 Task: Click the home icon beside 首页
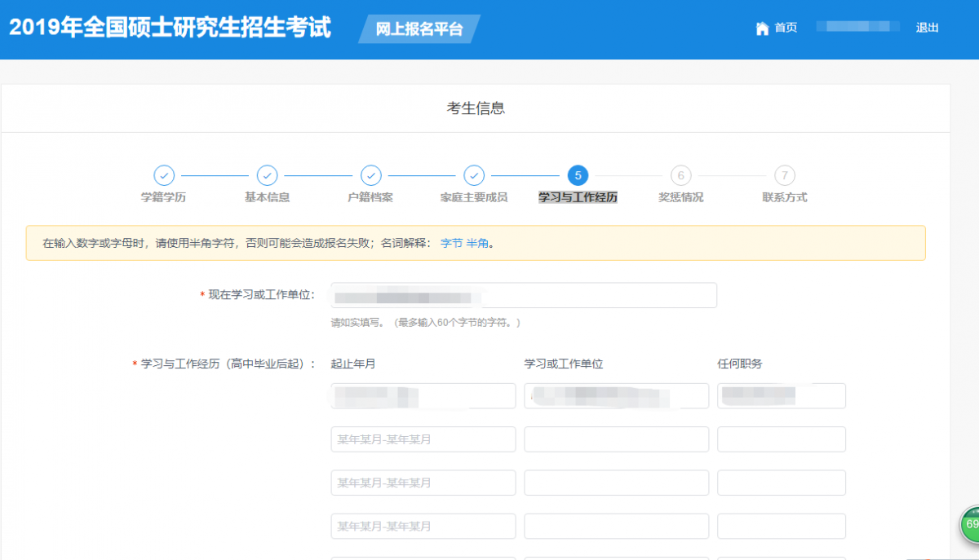[764, 27]
